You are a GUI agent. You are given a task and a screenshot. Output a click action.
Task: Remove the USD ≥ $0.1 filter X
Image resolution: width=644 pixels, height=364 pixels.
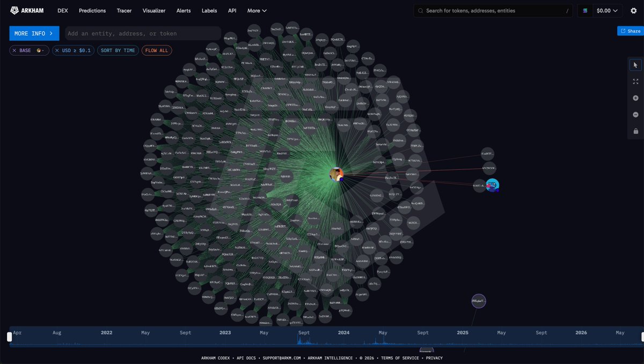(x=57, y=50)
